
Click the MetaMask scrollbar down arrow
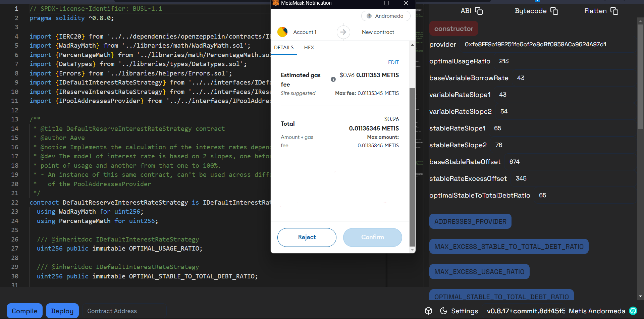tap(412, 250)
